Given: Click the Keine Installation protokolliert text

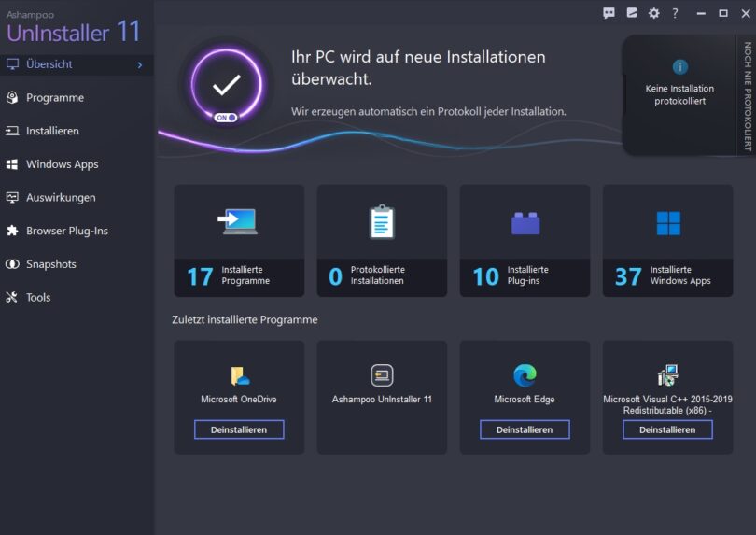Looking at the screenshot, I should pos(679,94).
